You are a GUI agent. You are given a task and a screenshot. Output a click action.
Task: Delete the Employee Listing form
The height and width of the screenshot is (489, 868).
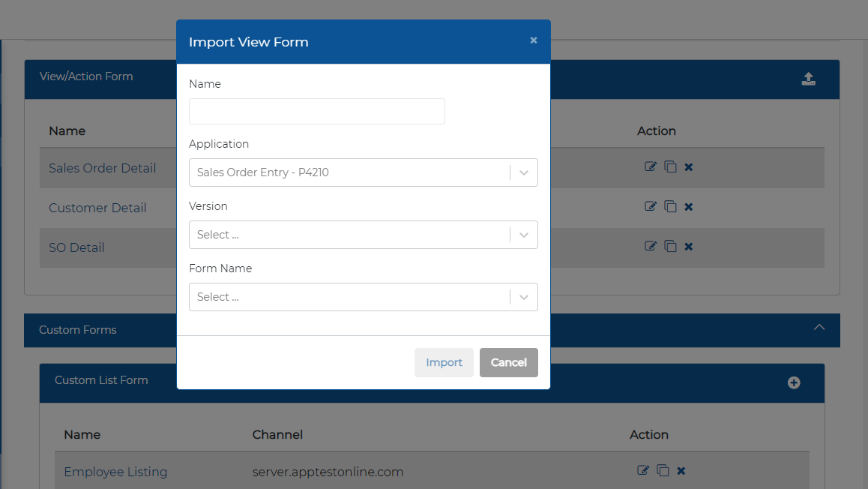(x=681, y=470)
